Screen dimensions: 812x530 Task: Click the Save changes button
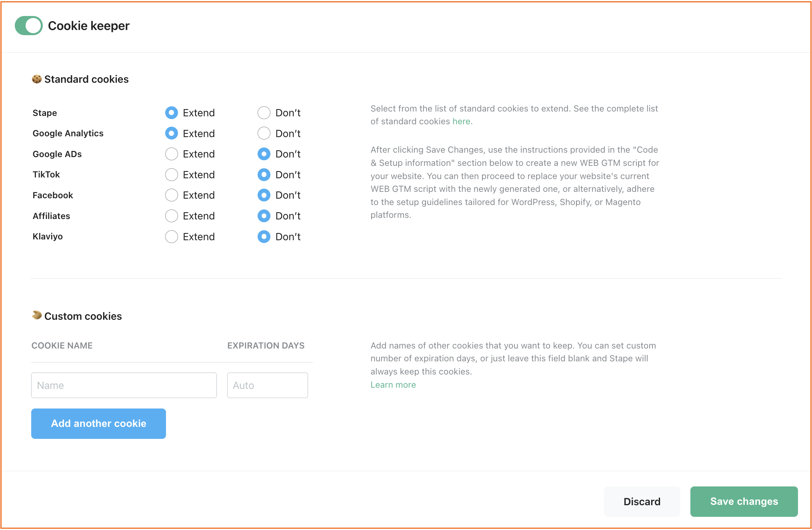pyautogui.click(x=744, y=502)
